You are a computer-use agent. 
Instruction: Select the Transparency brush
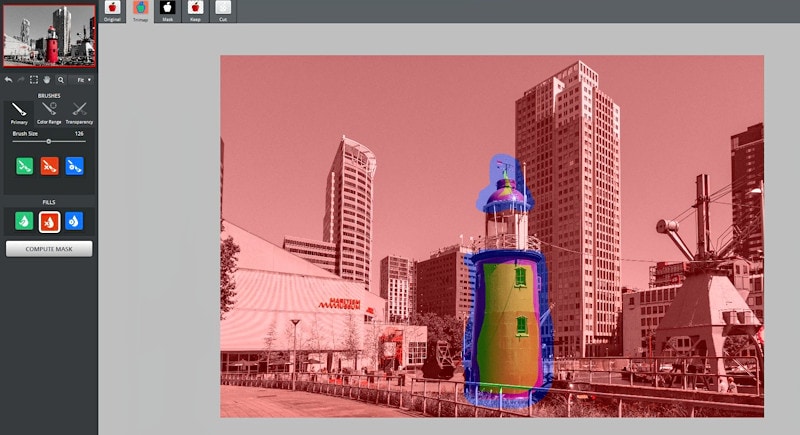[x=79, y=110]
